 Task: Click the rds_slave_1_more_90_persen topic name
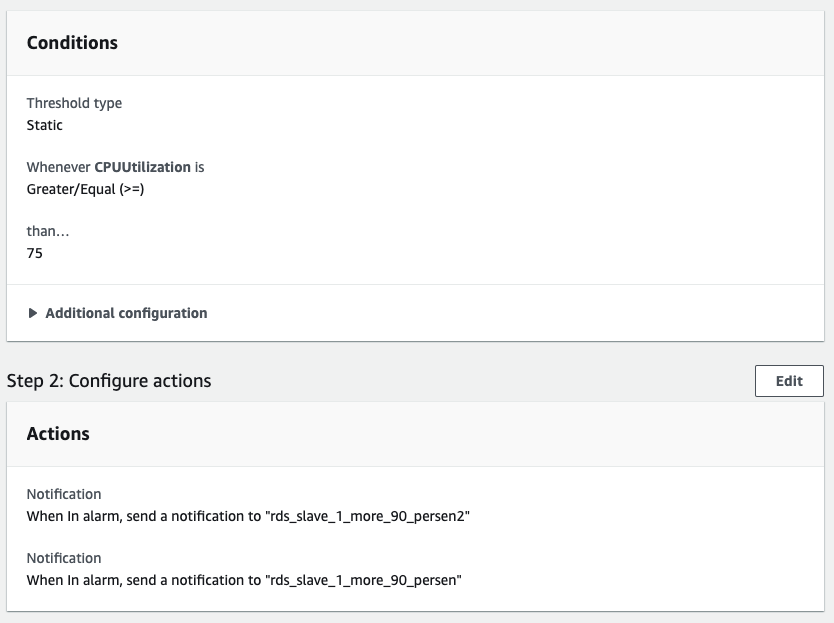pos(365,580)
